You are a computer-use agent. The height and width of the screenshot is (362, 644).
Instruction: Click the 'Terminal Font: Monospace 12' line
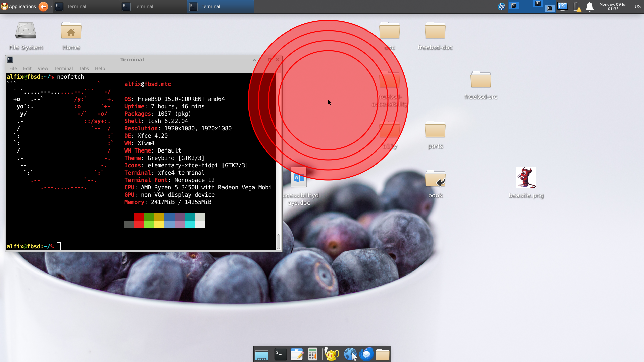(169, 180)
